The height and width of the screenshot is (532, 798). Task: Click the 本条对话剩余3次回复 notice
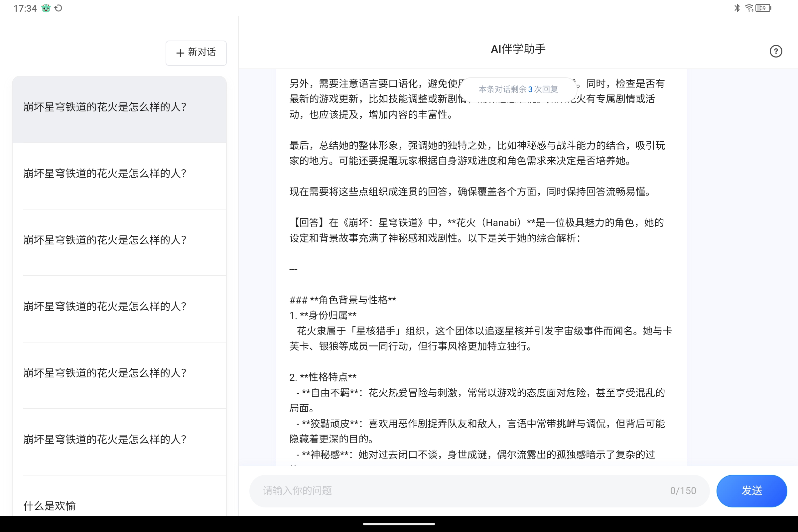[x=518, y=89]
